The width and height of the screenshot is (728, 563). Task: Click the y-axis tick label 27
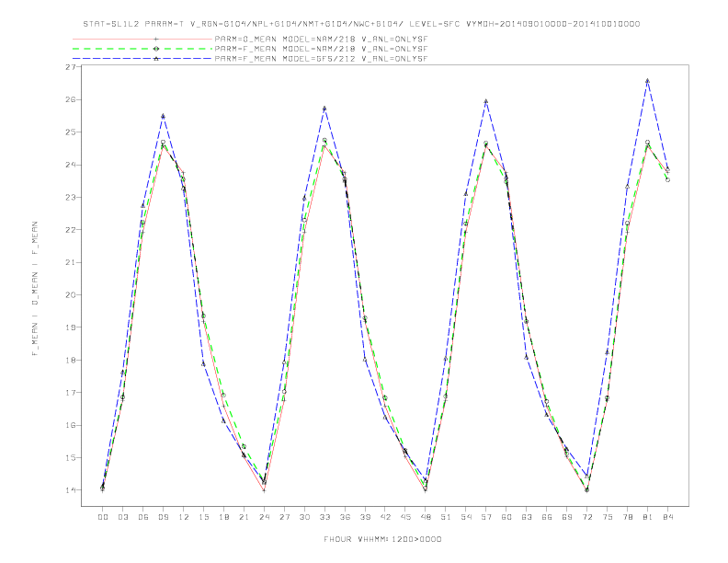click(70, 67)
